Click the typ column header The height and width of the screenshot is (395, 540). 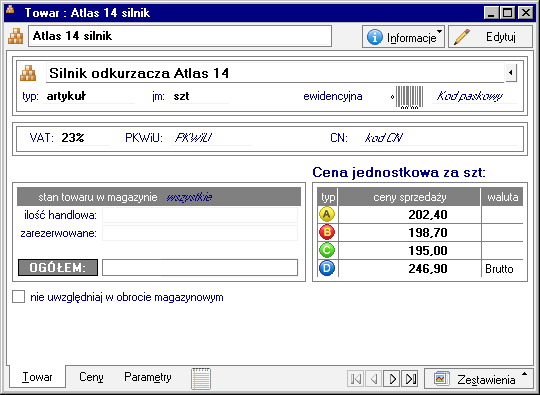(x=328, y=197)
